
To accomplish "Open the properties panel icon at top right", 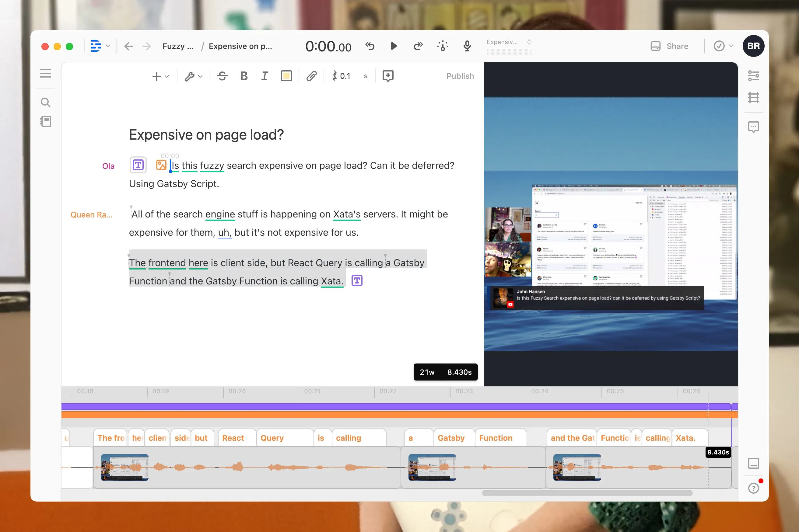I will tap(754, 75).
